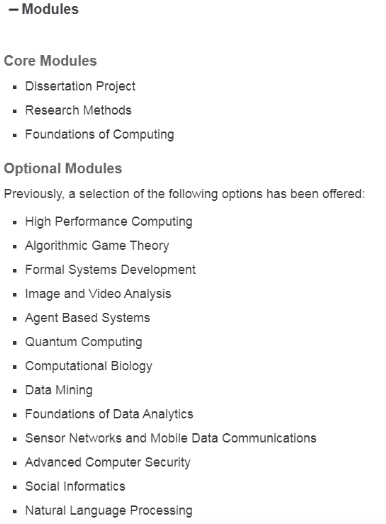Click the Data Mining item
Screen dimensions: 386x524
pos(59,390)
